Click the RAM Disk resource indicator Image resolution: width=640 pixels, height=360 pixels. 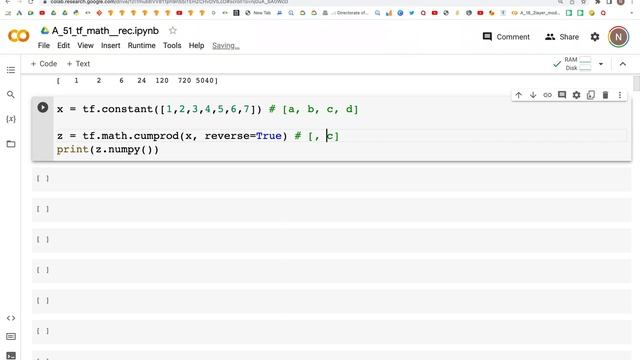click(572, 64)
